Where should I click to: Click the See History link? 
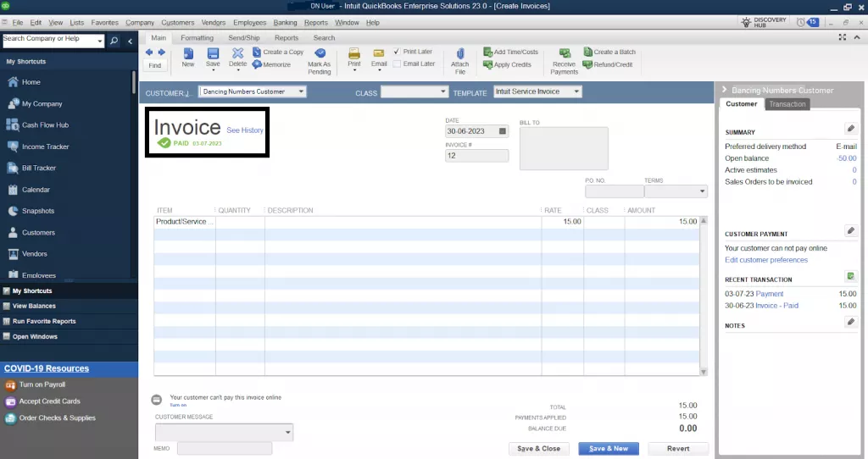tap(245, 130)
